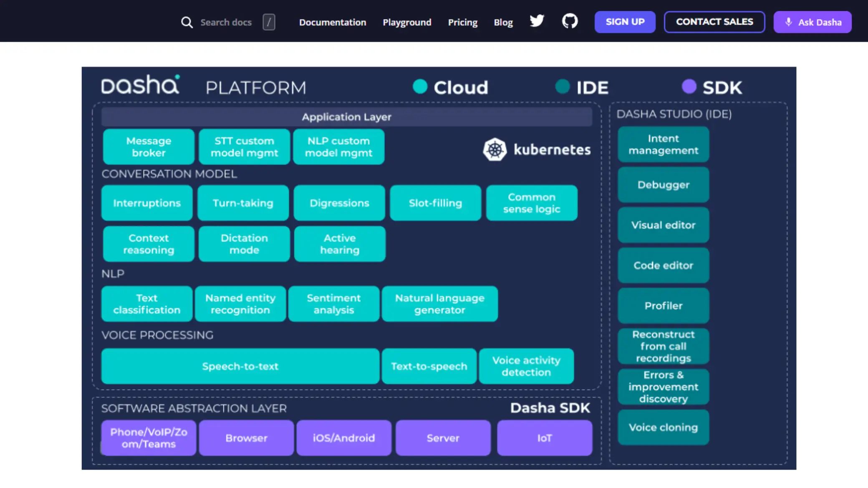Click the Speech-to-text block
Screen dimensions: 868x488
click(x=240, y=366)
